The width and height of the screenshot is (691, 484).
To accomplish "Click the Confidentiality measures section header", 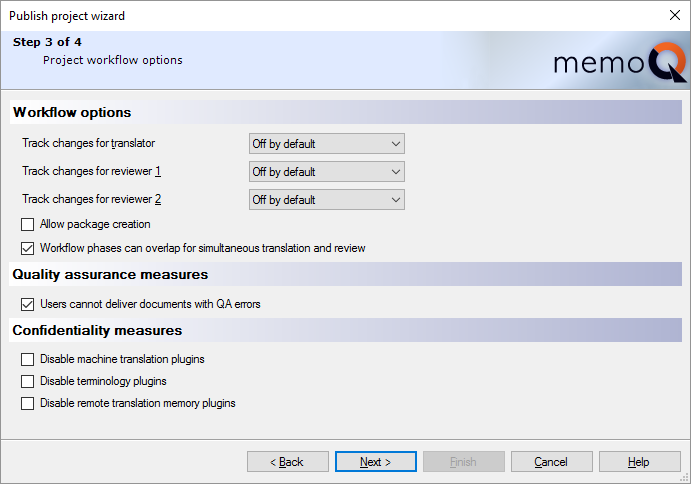I will tap(97, 330).
